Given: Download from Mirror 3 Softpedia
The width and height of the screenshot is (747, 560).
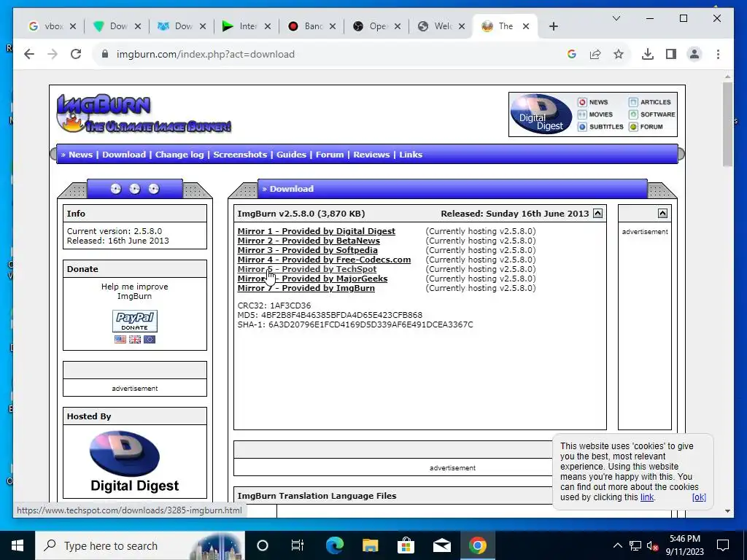Looking at the screenshot, I should point(308,251).
